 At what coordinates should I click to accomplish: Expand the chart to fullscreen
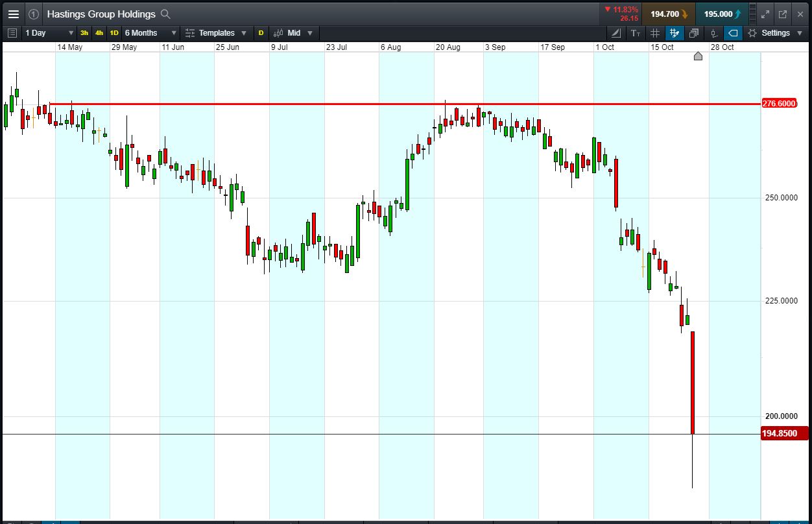point(765,14)
